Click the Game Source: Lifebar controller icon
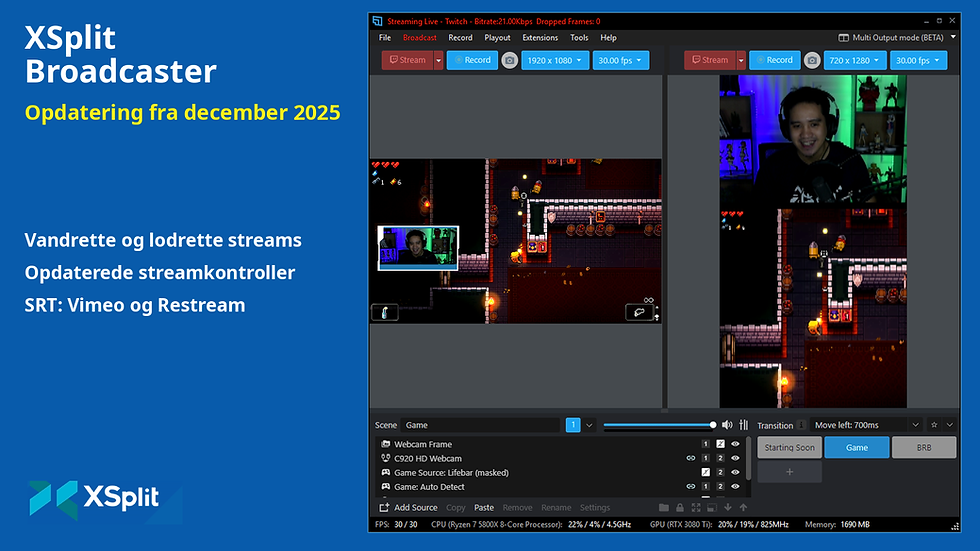 [x=386, y=473]
